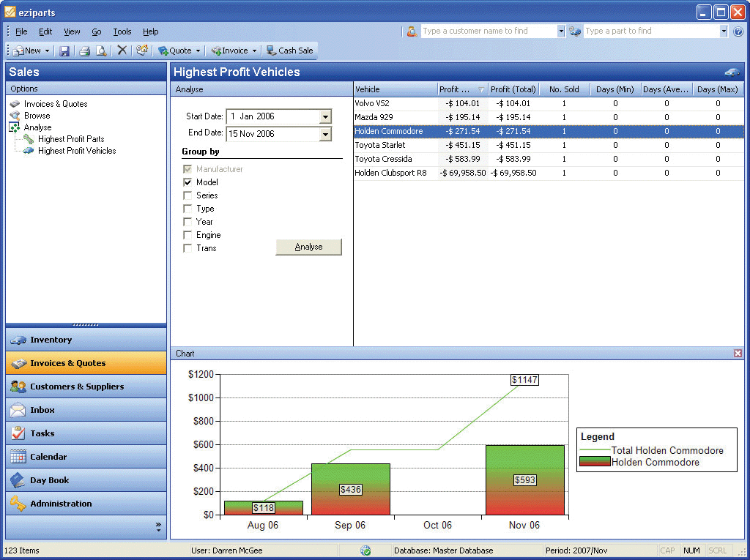Expand the New button dropdown arrow

tap(48, 51)
